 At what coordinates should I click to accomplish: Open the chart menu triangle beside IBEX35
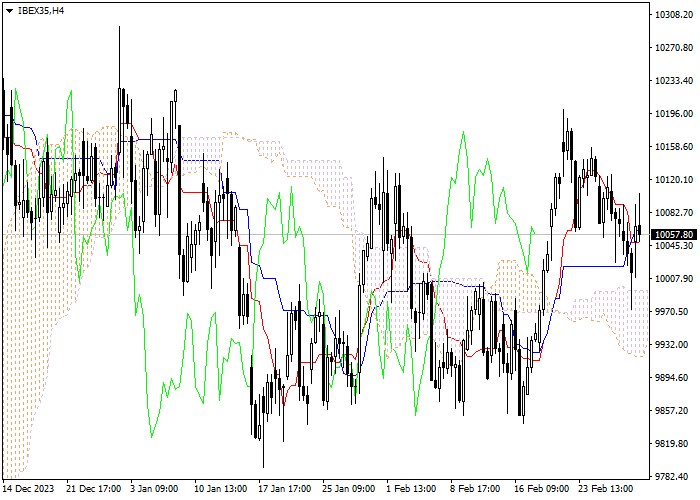[x=9, y=11]
